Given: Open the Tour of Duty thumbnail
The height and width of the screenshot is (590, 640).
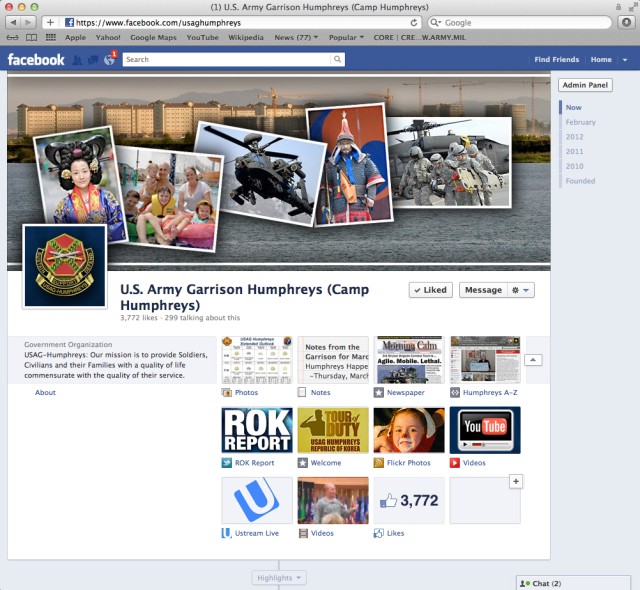Looking at the screenshot, I should pos(333,430).
